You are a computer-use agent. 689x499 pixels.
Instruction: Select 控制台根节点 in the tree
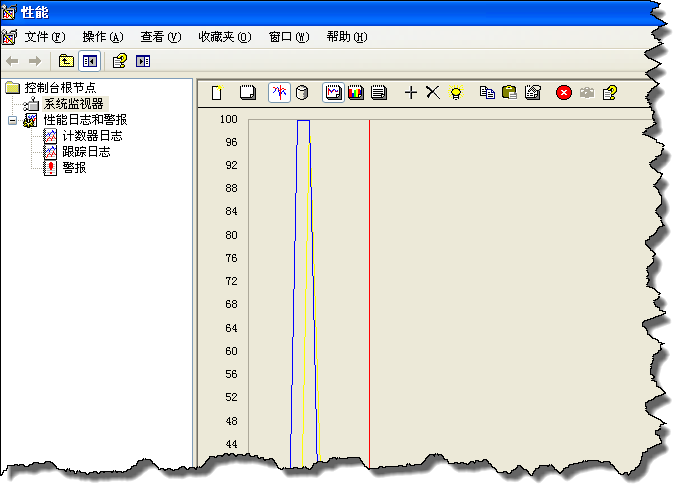point(60,88)
